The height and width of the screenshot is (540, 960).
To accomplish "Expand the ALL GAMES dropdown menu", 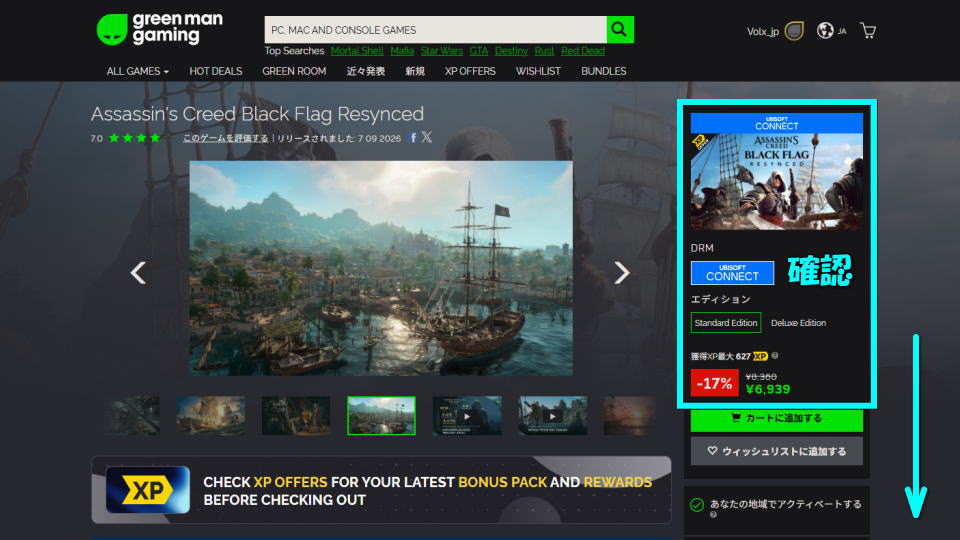I will click(x=137, y=72).
